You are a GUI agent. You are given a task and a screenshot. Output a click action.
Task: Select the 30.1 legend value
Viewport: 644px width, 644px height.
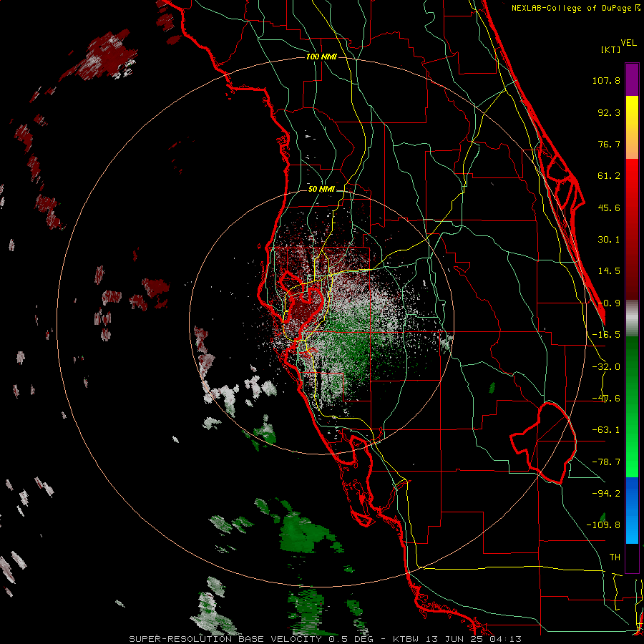click(609, 240)
